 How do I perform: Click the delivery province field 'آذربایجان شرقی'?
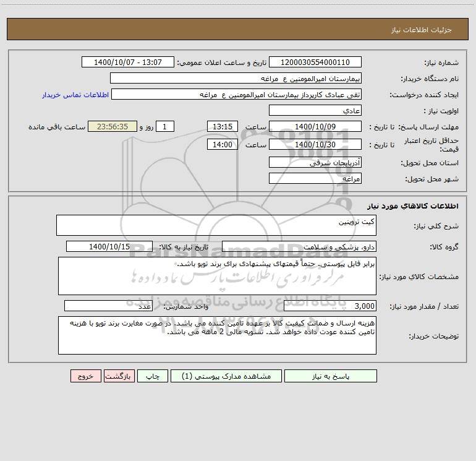[x=315, y=162]
